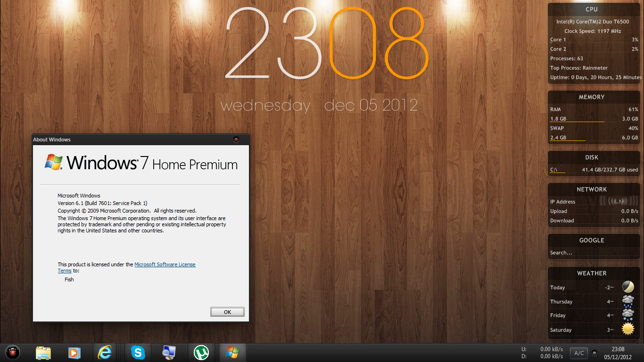Close the About Windows dialog
Image resolution: width=644 pixels, height=362 pixels.
pyautogui.click(x=236, y=140)
